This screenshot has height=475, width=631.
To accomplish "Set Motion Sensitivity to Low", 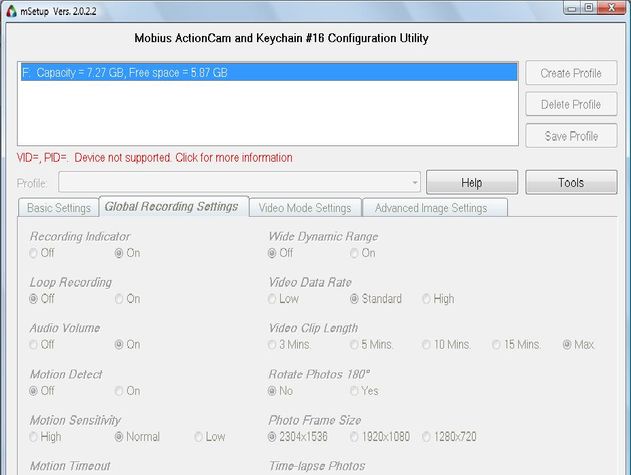I will coord(210,437).
